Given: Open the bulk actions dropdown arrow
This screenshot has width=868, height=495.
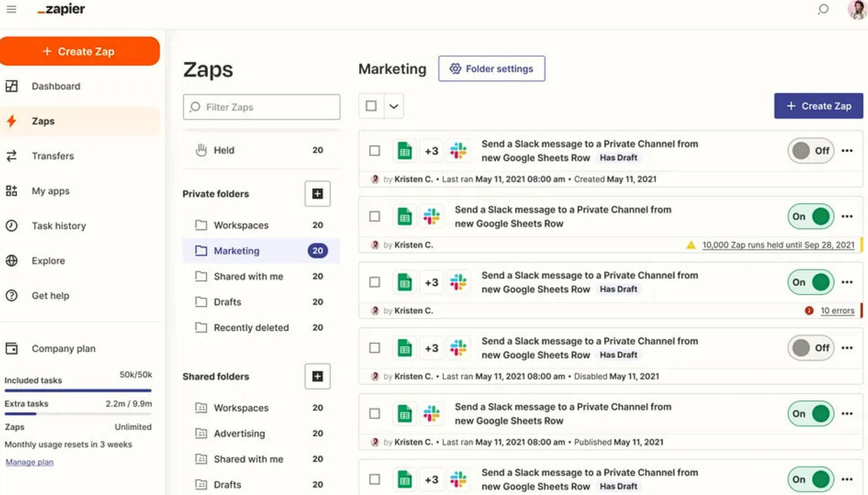Looking at the screenshot, I should coord(393,106).
